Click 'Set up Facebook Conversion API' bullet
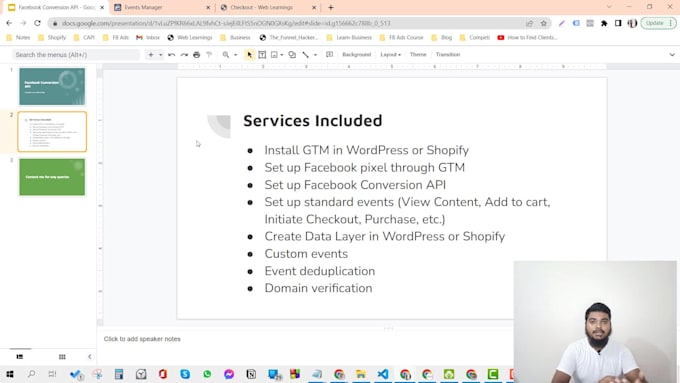 click(355, 185)
